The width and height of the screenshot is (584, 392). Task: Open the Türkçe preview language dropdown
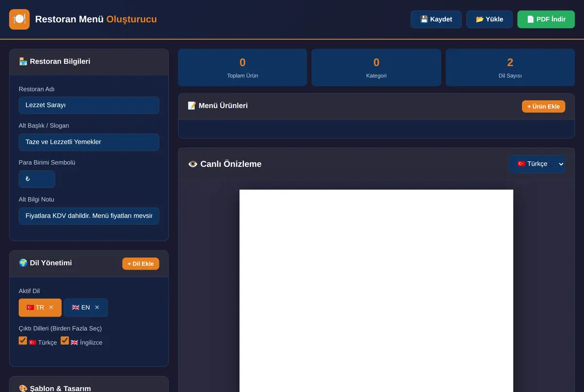point(537,164)
